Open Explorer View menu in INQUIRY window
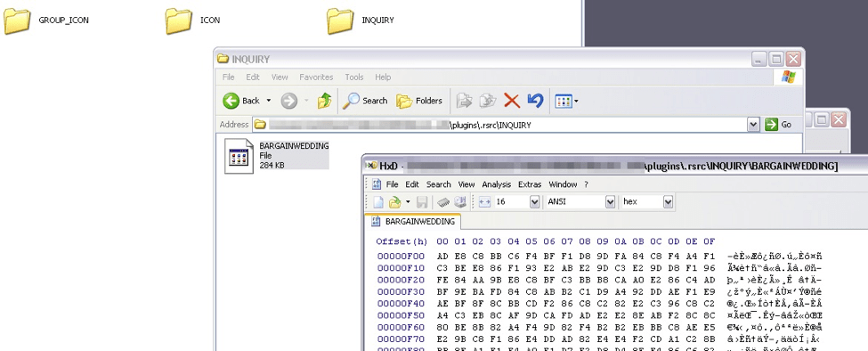868x351 pixels. pos(280,77)
